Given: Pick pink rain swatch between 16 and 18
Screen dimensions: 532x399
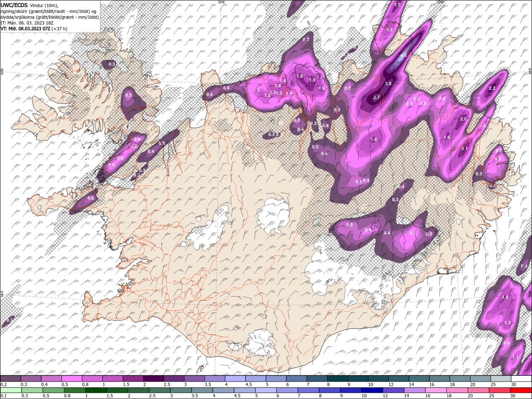Looking at the screenshot, I should click(x=436, y=390).
